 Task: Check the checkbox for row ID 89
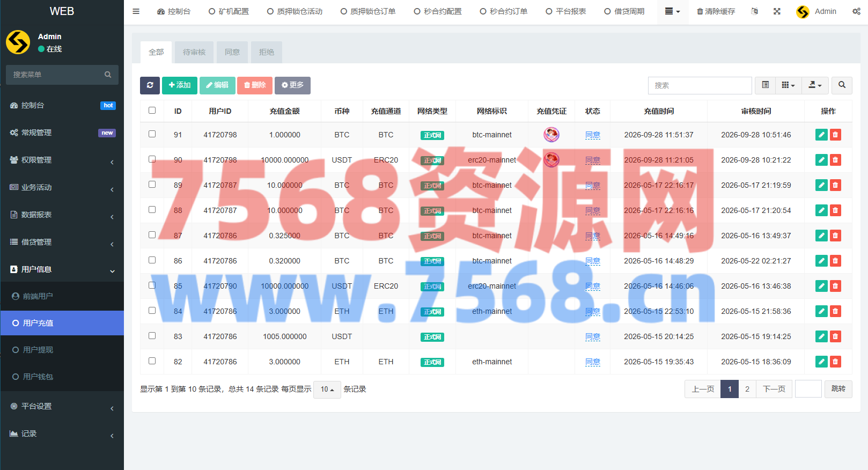pos(152,185)
